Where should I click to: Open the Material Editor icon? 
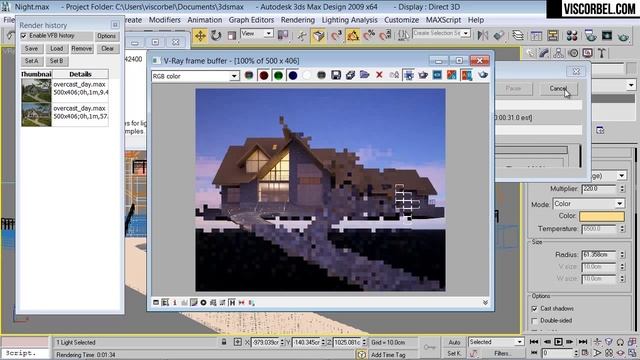pyautogui.click(x=572, y=36)
